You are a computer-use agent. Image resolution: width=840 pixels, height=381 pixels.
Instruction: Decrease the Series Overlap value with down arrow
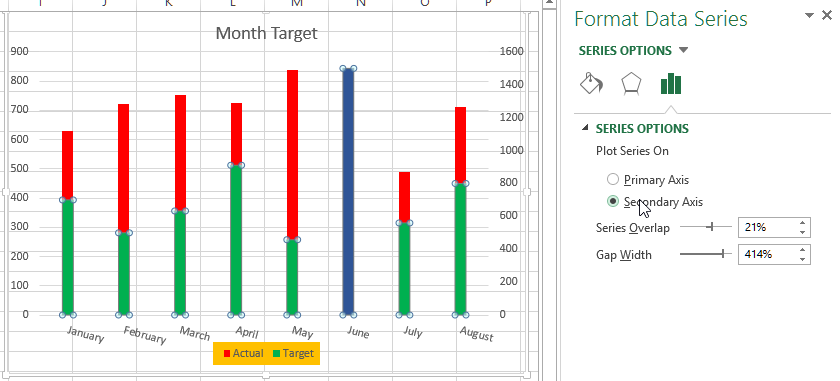802,232
